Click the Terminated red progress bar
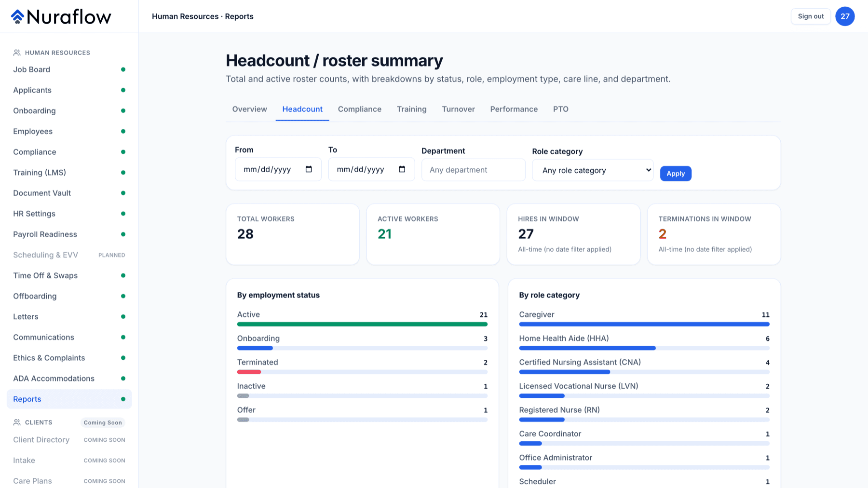The height and width of the screenshot is (488, 868). [x=249, y=372]
